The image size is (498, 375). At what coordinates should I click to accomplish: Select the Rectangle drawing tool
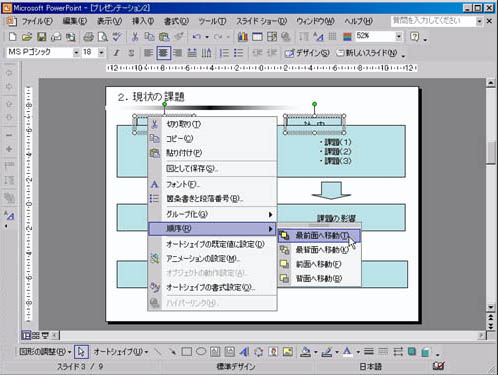(186, 352)
